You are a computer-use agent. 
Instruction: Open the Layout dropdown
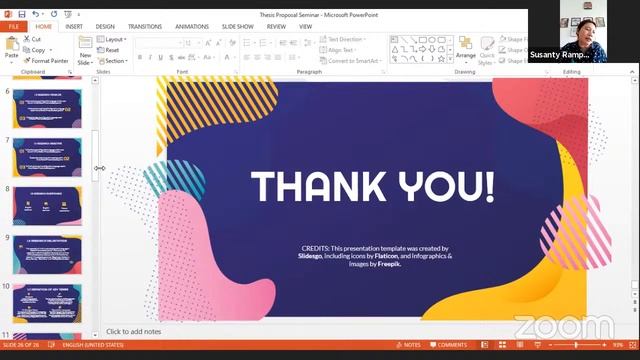coord(112,39)
